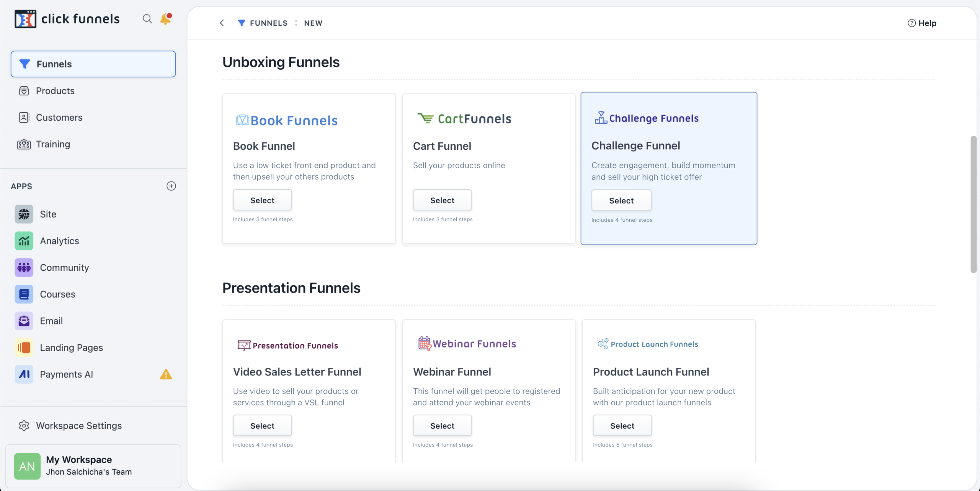
Task: Select the Challenge Funnel template
Action: pos(621,201)
